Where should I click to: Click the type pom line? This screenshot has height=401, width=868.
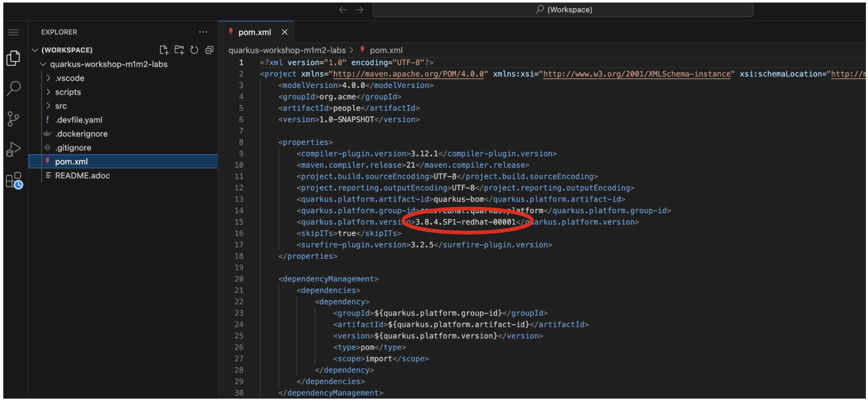pyautogui.click(x=370, y=347)
